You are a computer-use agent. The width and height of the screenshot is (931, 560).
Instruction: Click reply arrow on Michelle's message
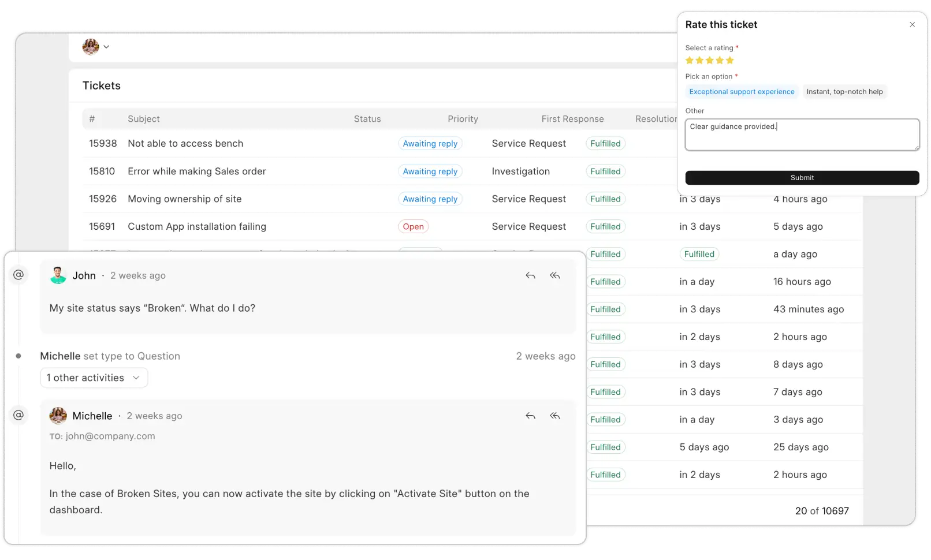530,416
